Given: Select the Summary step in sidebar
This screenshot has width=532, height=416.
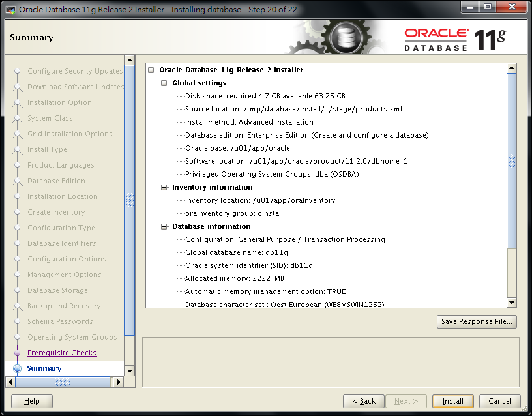Looking at the screenshot, I should pyautogui.click(x=44, y=368).
